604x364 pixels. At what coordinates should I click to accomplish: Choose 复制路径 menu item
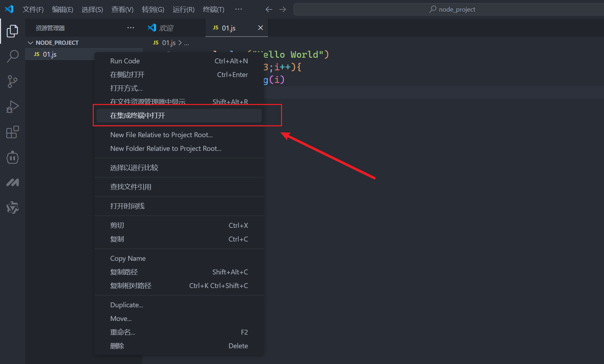179,272
